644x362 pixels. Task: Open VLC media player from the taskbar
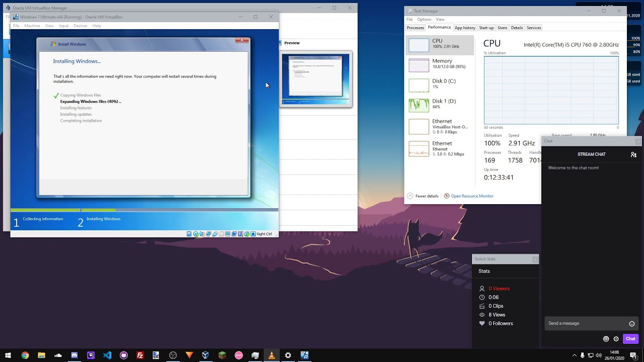[271, 355]
